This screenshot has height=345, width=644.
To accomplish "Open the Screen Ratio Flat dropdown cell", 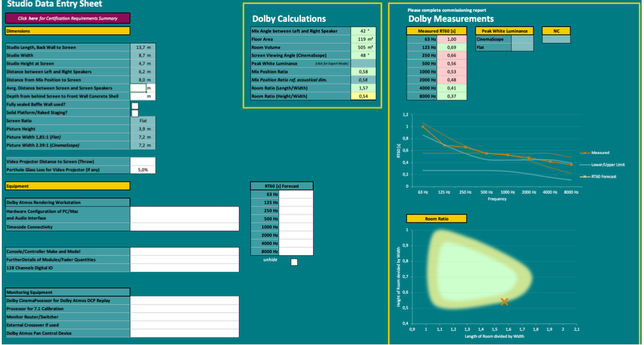I will coord(143,121).
